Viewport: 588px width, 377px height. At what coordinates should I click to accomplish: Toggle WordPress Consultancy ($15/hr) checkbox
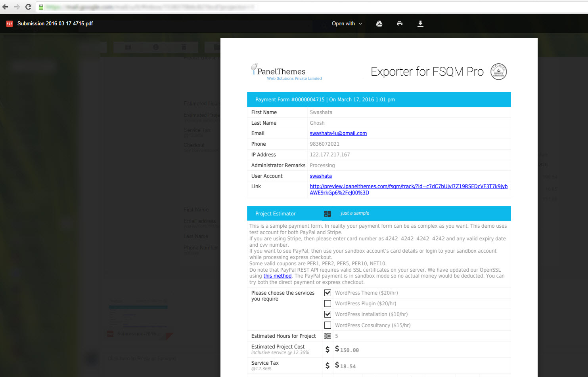328,325
